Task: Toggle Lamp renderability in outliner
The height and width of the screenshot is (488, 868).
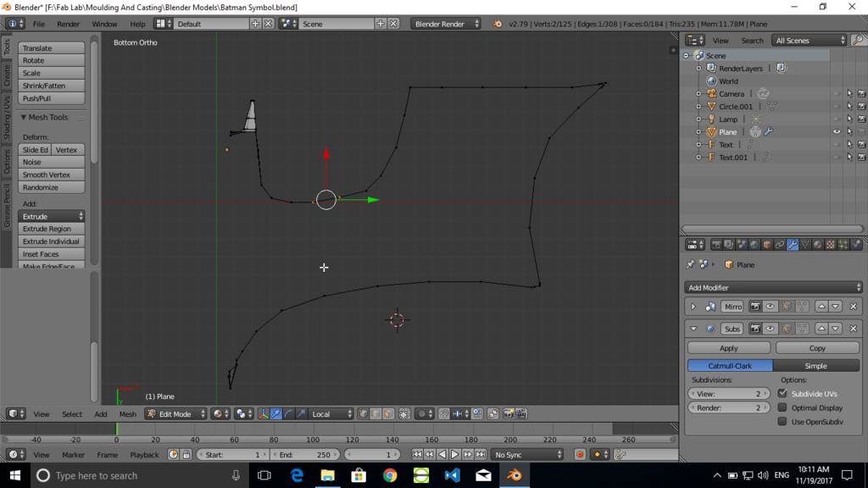Action: tap(861, 119)
